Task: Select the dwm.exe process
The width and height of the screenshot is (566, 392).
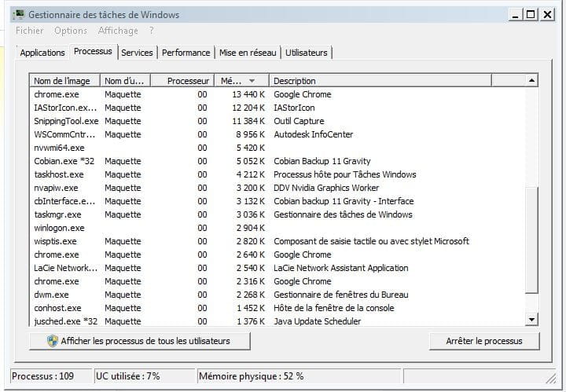Action: [277, 295]
